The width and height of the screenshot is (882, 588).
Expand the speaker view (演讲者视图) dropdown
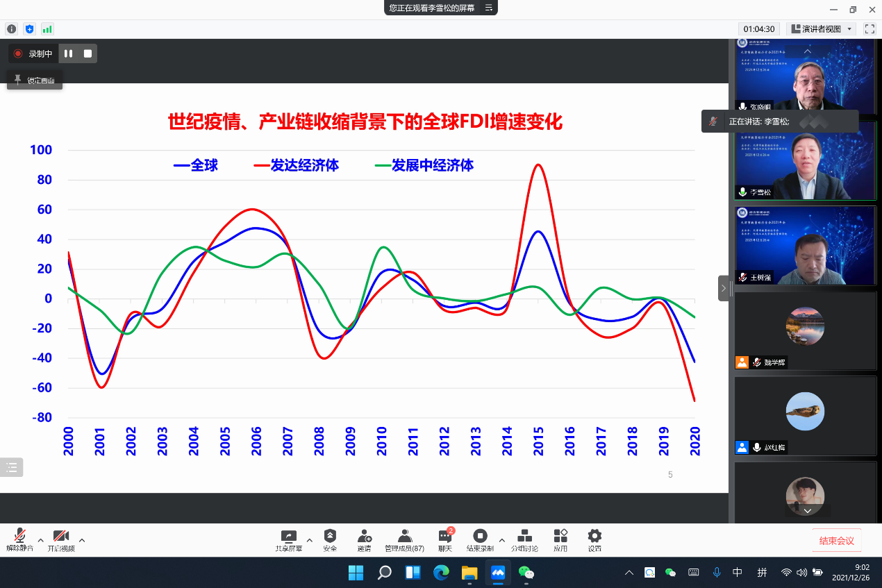850,29
